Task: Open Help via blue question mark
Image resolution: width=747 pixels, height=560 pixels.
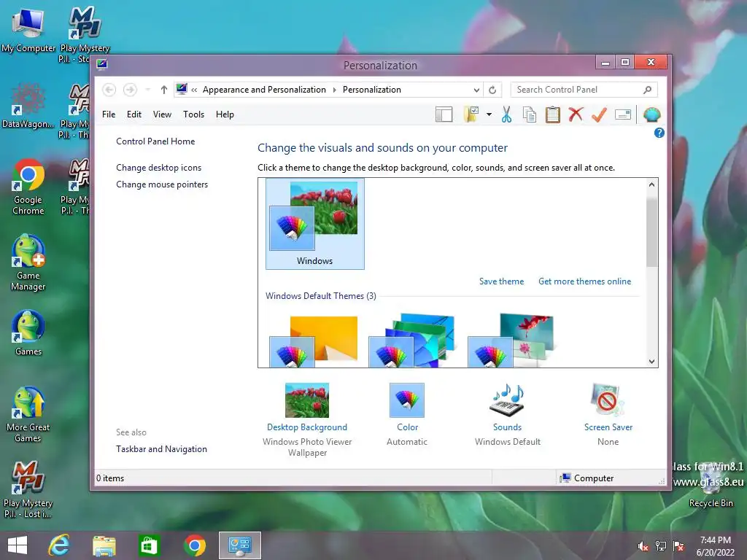Action: [x=659, y=133]
